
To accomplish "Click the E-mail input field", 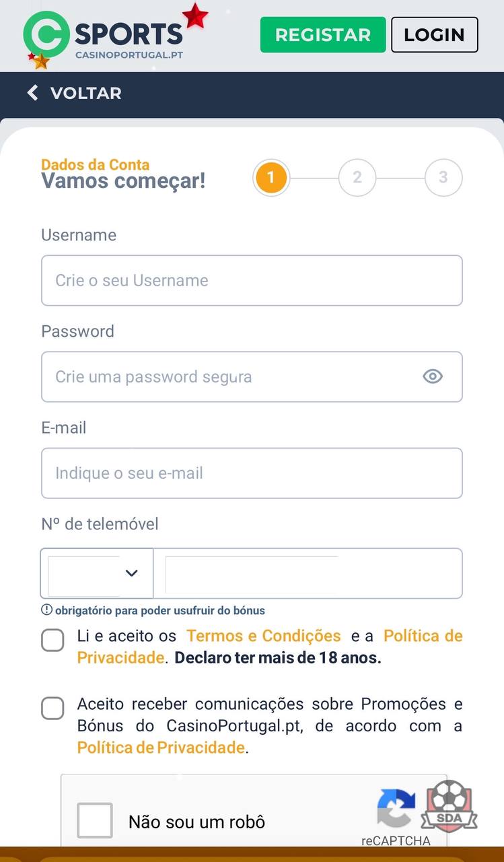I will click(252, 473).
